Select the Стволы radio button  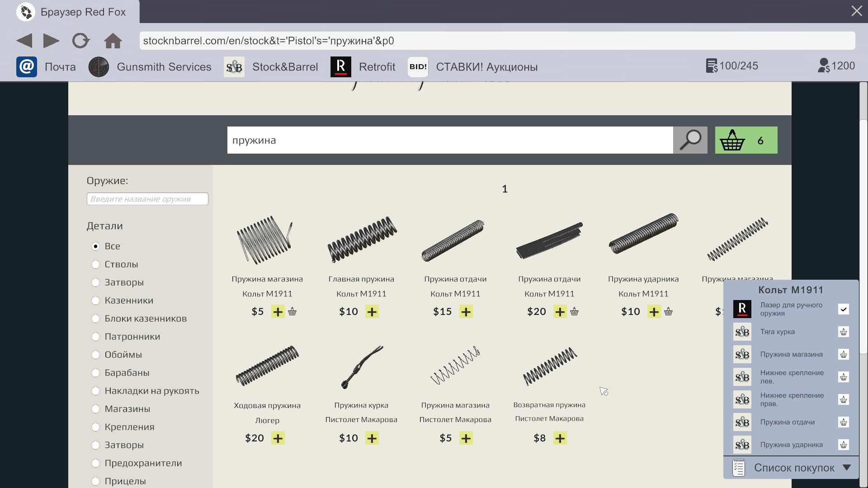click(x=95, y=264)
